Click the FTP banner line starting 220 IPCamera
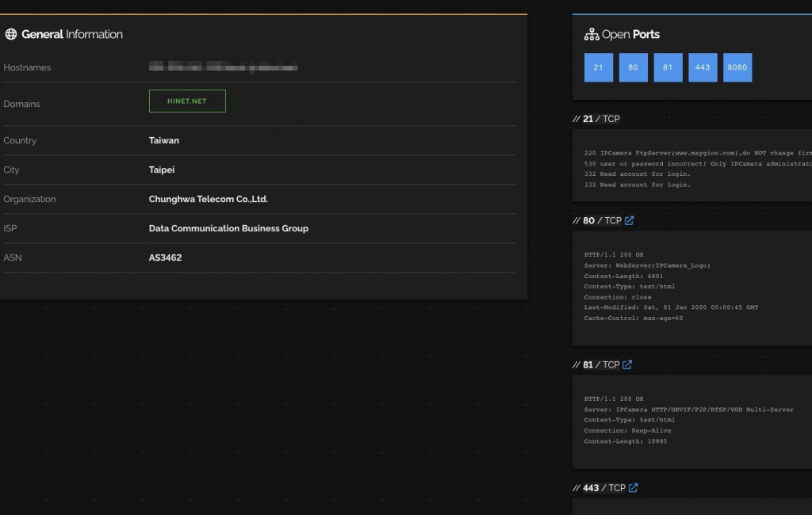This screenshot has width=812, height=515. 698,153
